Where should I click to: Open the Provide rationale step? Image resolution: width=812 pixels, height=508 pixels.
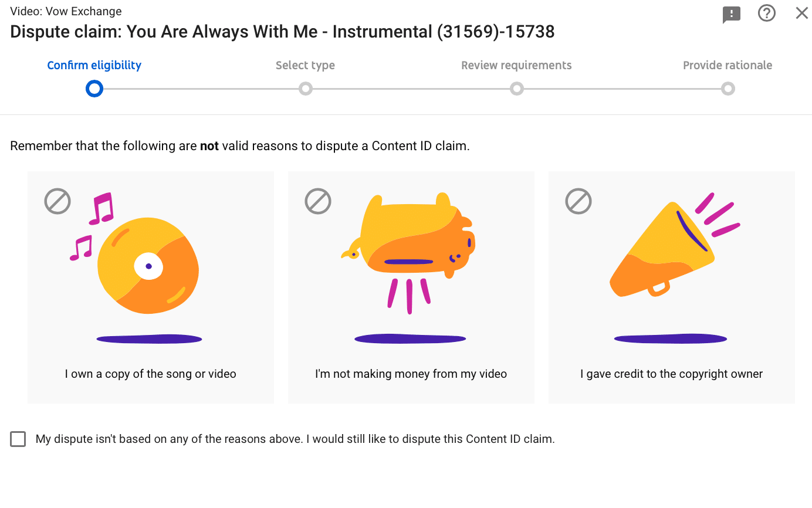coord(728,65)
